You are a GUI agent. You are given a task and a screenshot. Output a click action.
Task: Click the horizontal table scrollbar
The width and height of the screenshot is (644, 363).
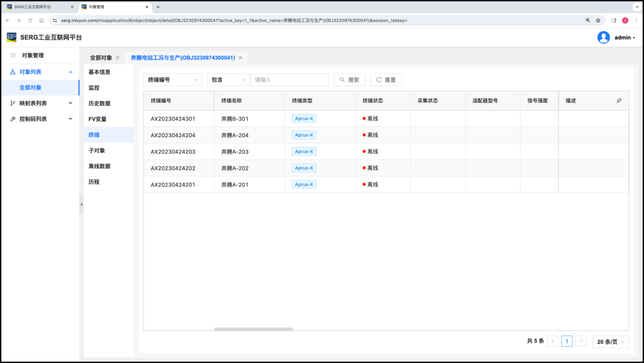(253, 329)
